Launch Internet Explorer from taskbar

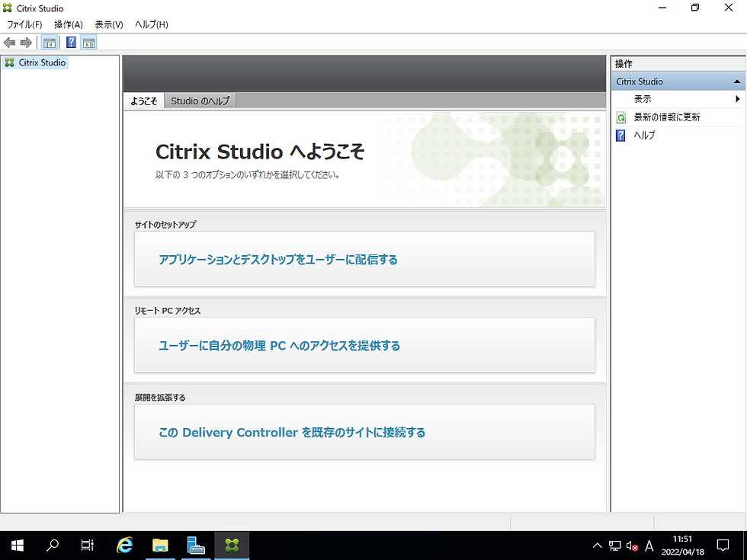click(x=124, y=546)
